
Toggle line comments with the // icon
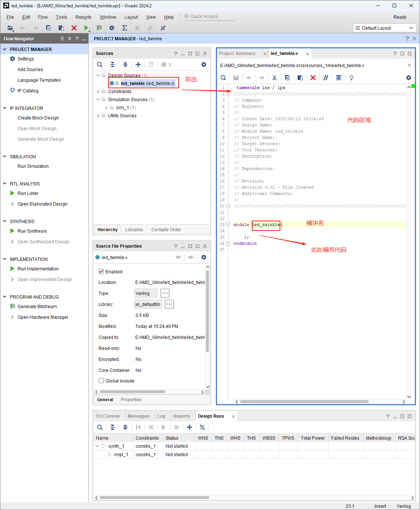326,78
